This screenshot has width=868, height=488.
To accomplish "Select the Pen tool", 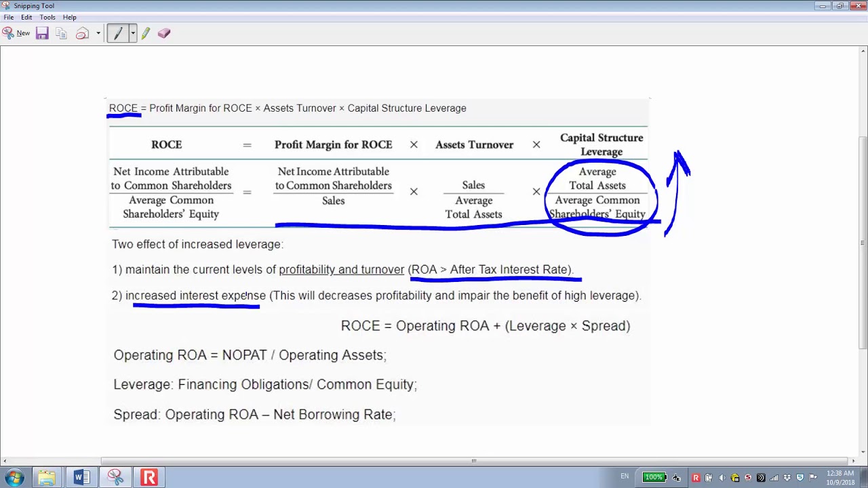I will 117,33.
